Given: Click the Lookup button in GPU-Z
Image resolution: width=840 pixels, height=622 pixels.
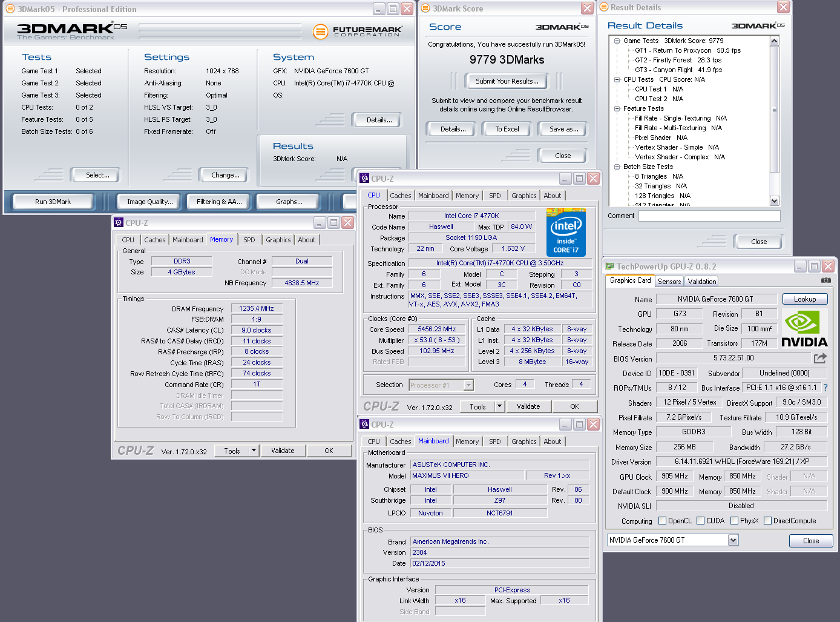Looking at the screenshot, I should click(x=804, y=299).
